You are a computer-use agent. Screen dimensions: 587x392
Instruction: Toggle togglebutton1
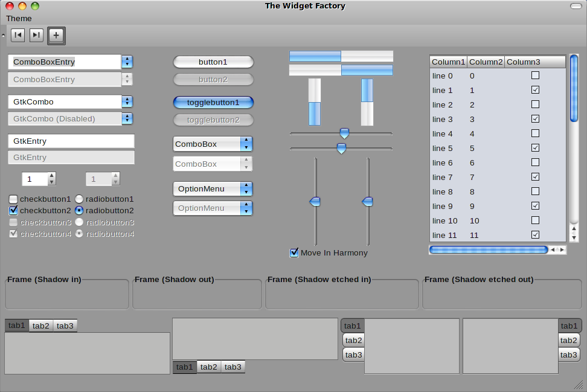pyautogui.click(x=213, y=103)
